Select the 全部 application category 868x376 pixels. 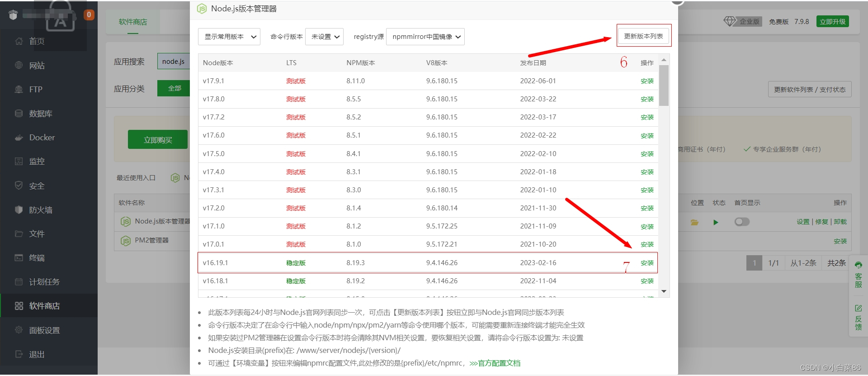[x=175, y=88]
